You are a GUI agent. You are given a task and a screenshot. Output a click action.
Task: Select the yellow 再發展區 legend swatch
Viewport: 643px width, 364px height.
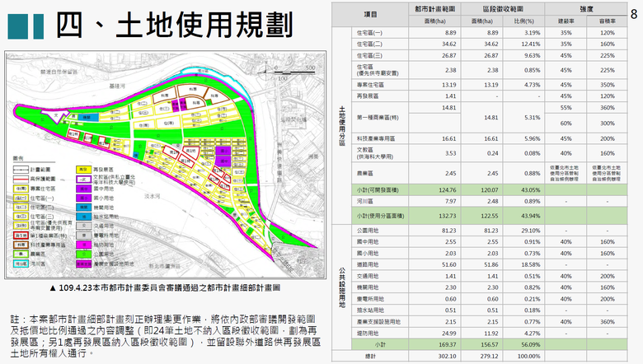(83, 169)
